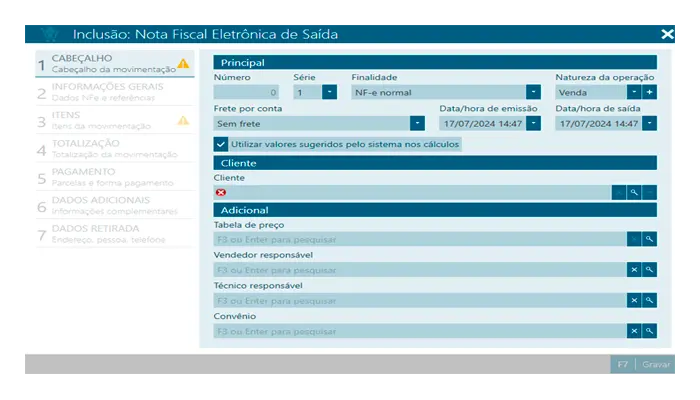Open search for Vendedor responsável
The image size is (700, 400).
pyautogui.click(x=649, y=270)
